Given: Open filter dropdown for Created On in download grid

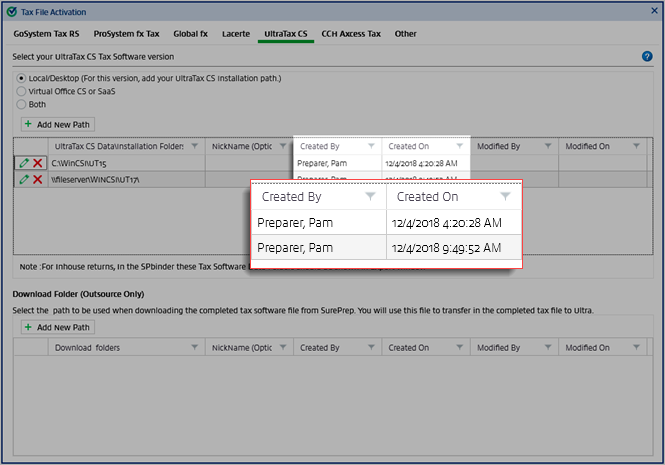Looking at the screenshot, I should (459, 348).
